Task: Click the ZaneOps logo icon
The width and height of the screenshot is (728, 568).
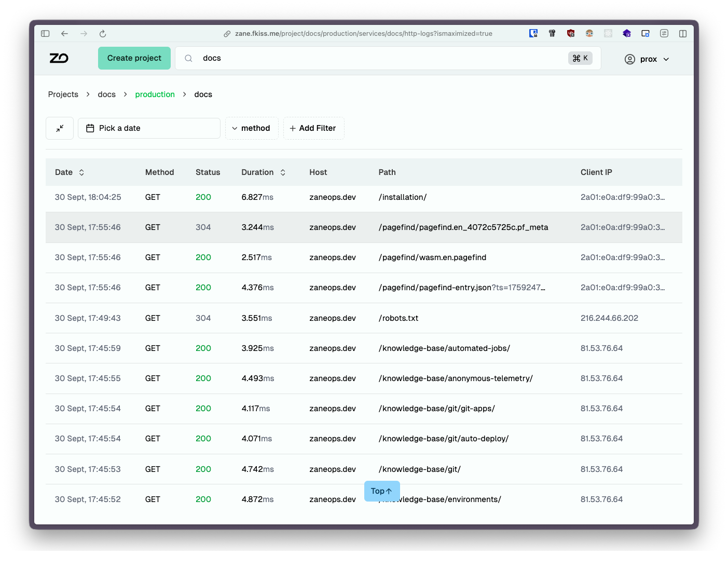Action: coord(59,58)
